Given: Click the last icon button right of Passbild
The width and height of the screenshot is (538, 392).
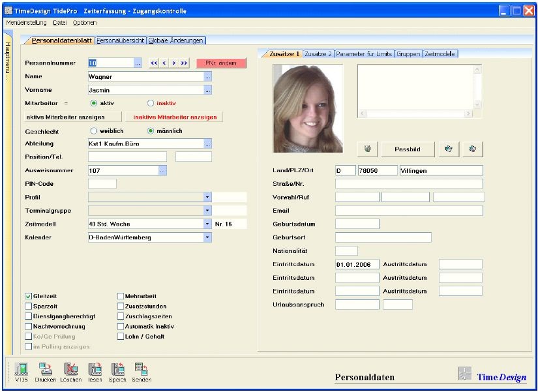Looking at the screenshot, I should pyautogui.click(x=472, y=149).
